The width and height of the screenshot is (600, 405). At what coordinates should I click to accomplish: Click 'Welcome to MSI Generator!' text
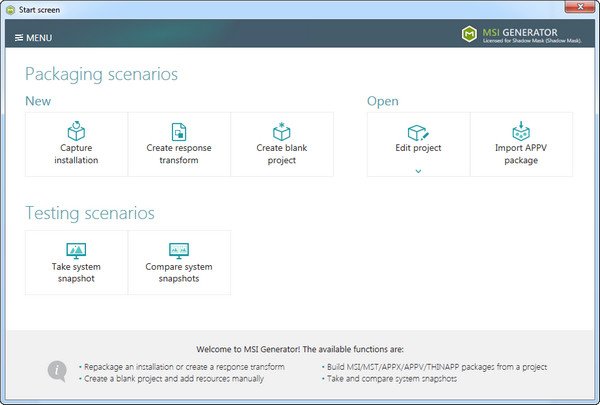click(x=249, y=349)
